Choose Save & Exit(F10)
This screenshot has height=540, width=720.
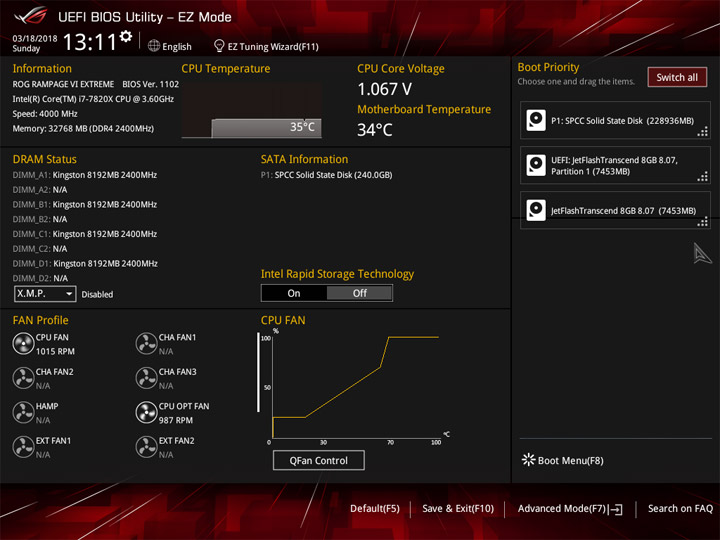(458, 509)
